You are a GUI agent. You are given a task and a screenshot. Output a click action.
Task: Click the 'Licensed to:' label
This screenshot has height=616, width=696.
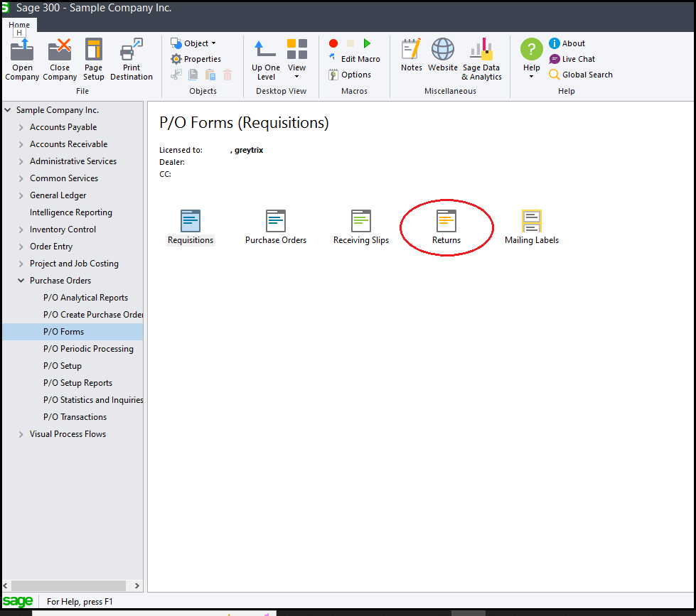pyautogui.click(x=181, y=150)
